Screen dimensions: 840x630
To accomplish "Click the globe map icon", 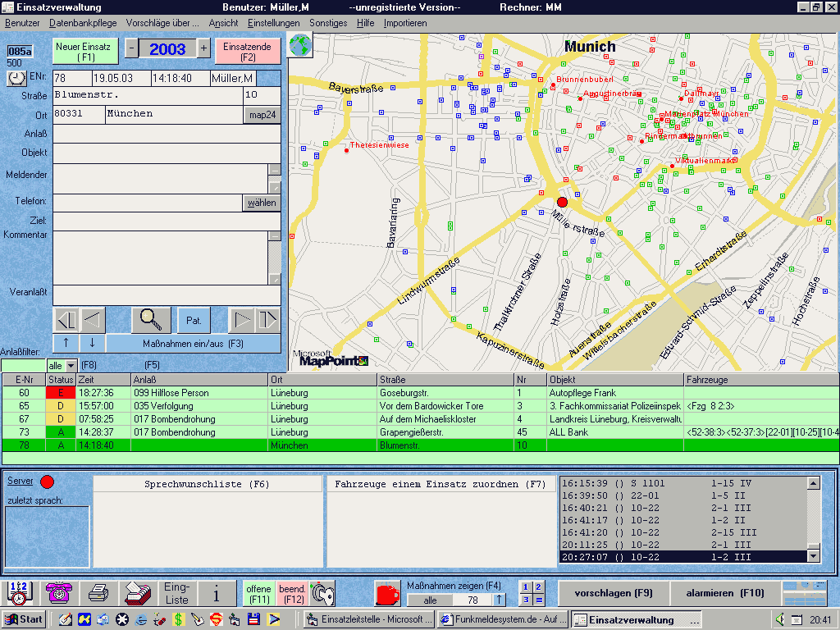I will coord(299,46).
